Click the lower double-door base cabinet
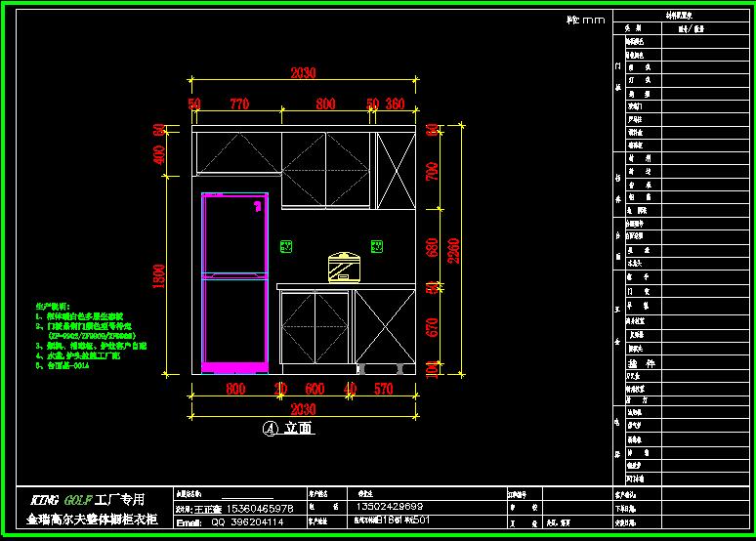 click(x=315, y=327)
